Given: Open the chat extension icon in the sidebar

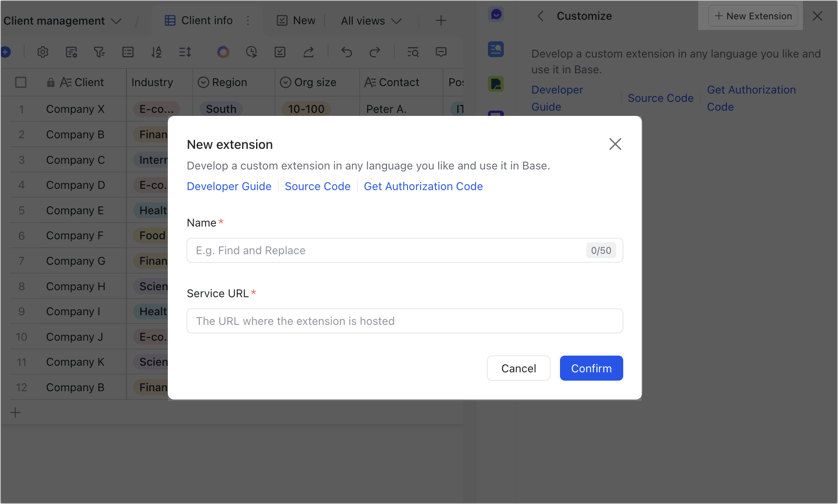Looking at the screenshot, I should point(495,14).
